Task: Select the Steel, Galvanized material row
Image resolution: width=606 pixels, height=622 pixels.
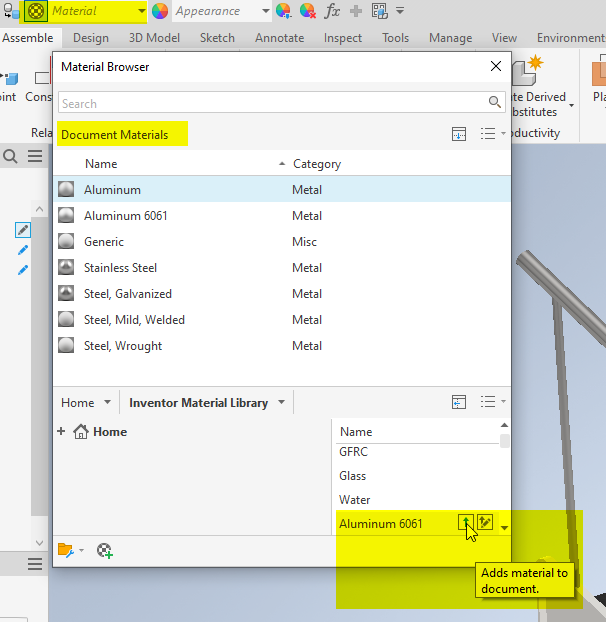Action: coord(282,294)
